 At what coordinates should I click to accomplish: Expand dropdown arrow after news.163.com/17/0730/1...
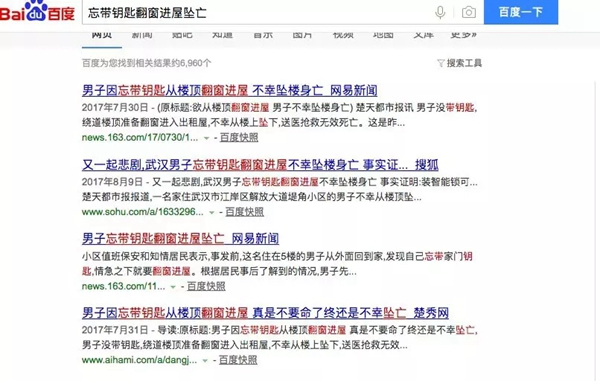point(206,138)
